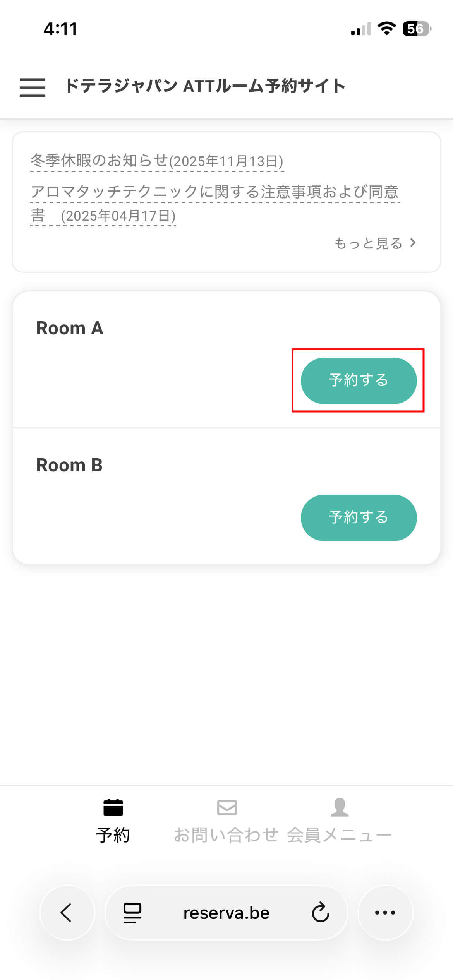
Task: Tap the page reader icon in address bar
Action: [132, 913]
